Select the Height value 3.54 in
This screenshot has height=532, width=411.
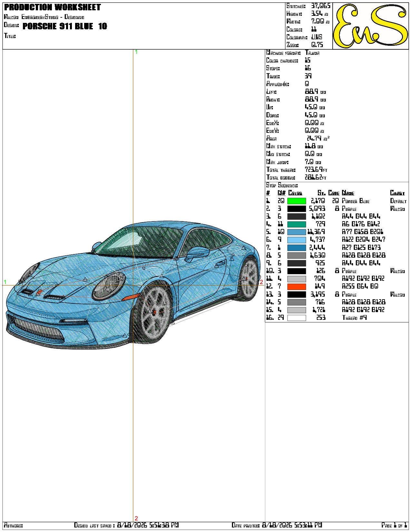coord(319,14)
